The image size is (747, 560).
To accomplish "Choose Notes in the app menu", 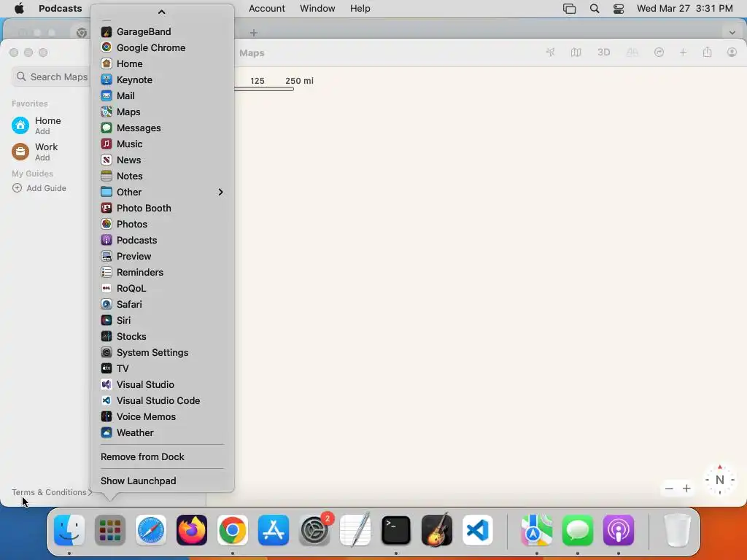I will tap(162, 176).
